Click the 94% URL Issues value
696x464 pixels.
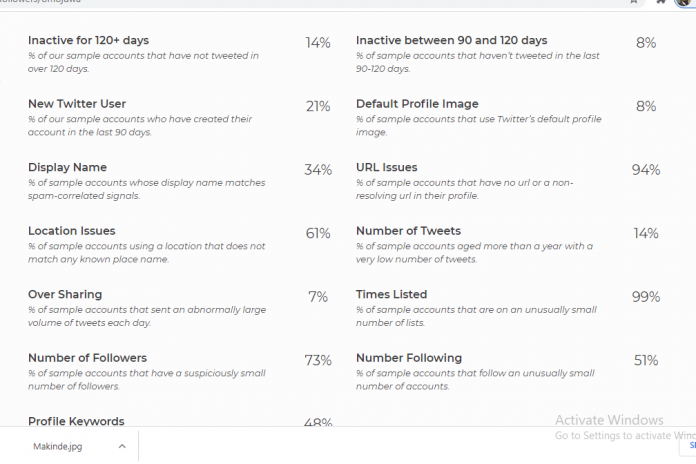coord(645,170)
